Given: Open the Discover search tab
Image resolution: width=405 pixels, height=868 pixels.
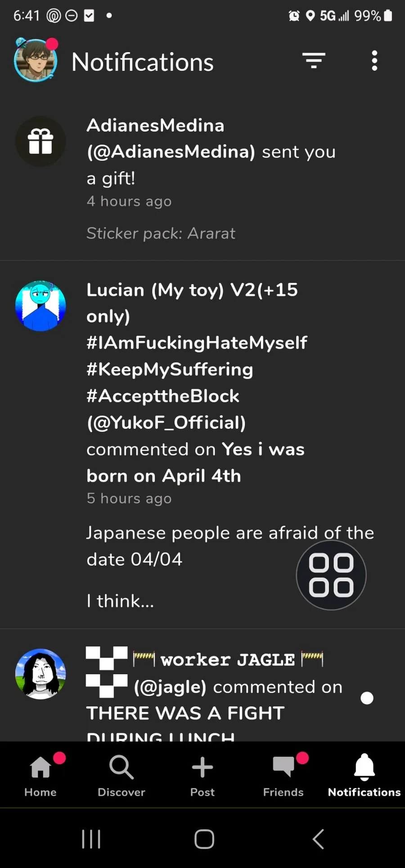Looking at the screenshot, I should click(121, 775).
